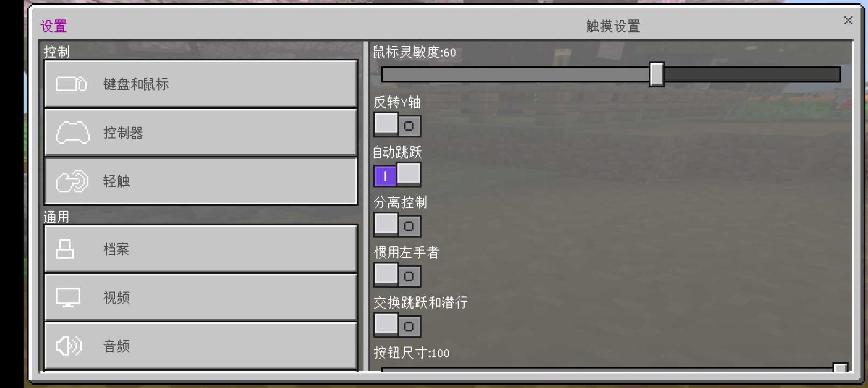Close the settings dialog with X
Image resolution: width=868 pixels, height=388 pixels.
(848, 20)
